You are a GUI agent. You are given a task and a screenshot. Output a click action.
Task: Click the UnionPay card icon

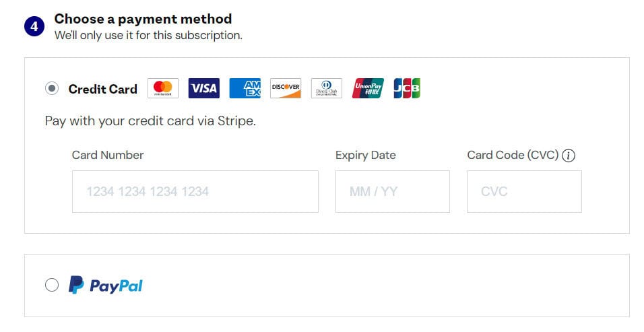tap(368, 88)
